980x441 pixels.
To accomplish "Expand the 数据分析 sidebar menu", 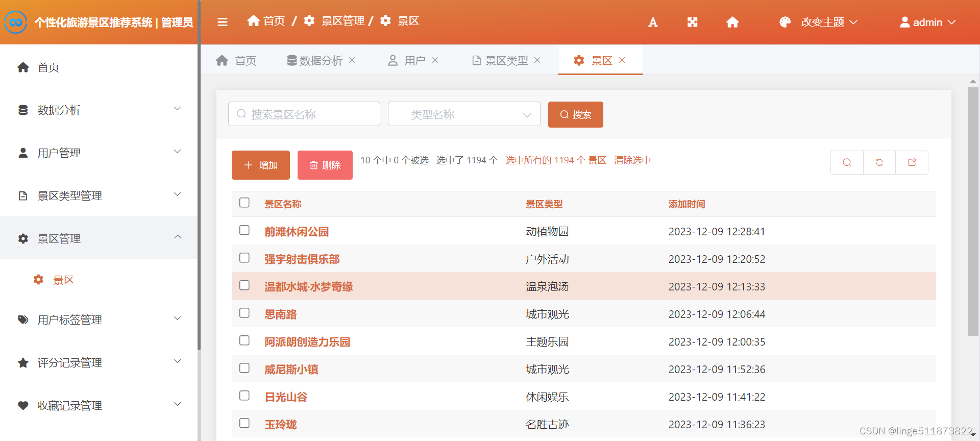I will pyautogui.click(x=99, y=110).
